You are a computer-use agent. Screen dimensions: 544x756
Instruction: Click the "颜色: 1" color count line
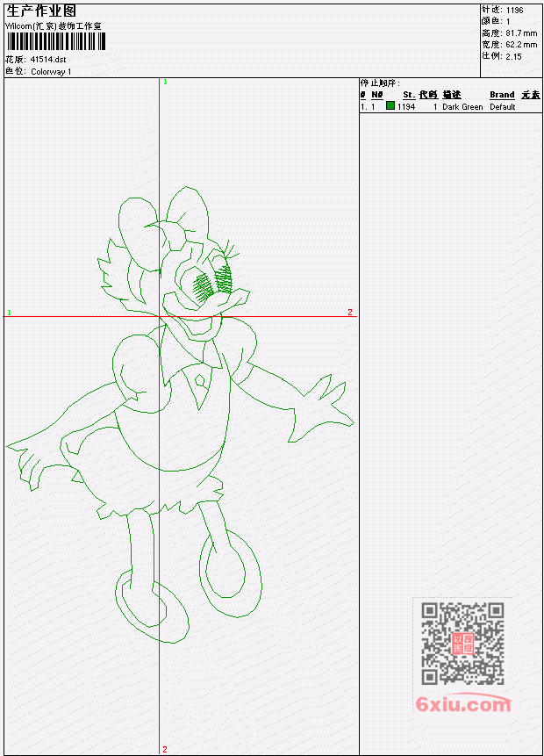pyautogui.click(x=496, y=21)
